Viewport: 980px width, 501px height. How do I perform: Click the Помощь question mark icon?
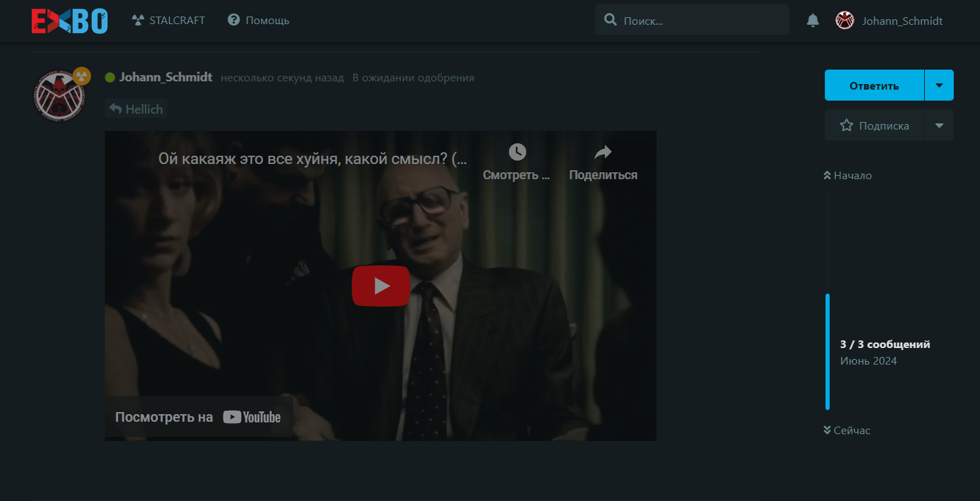tap(234, 20)
